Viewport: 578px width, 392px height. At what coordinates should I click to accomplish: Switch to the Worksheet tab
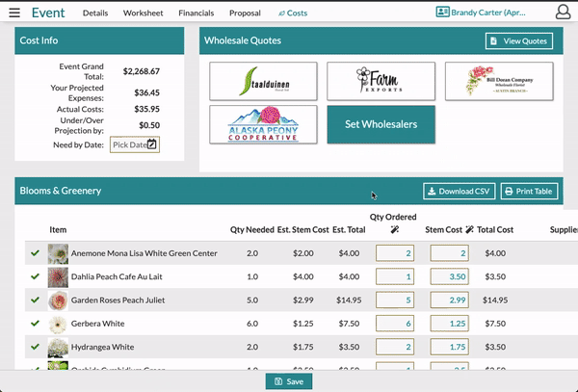click(143, 13)
